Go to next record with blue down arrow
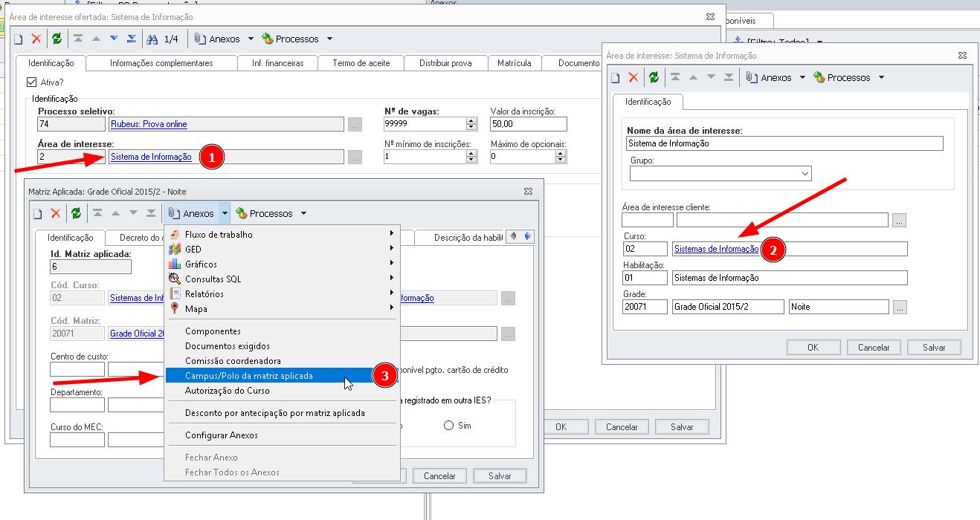The height and width of the screenshot is (520, 980). point(114,39)
